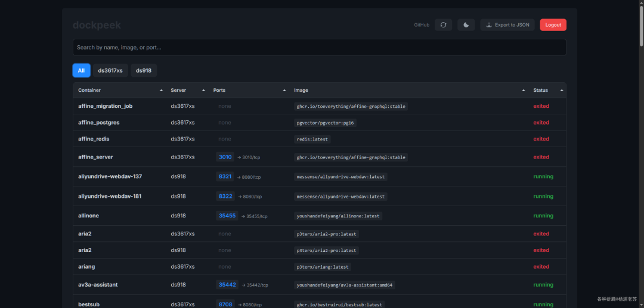Select the ds3617xs server filter tab

[x=110, y=70]
